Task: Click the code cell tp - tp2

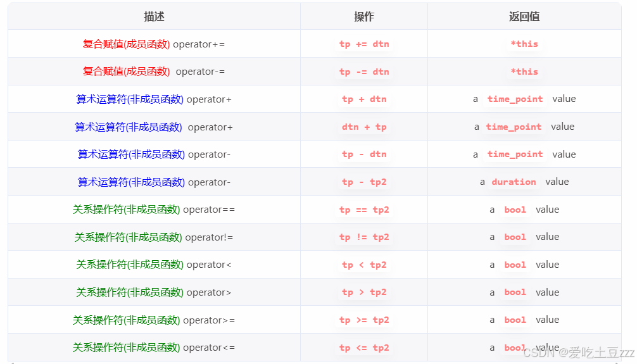Action: pos(364,182)
